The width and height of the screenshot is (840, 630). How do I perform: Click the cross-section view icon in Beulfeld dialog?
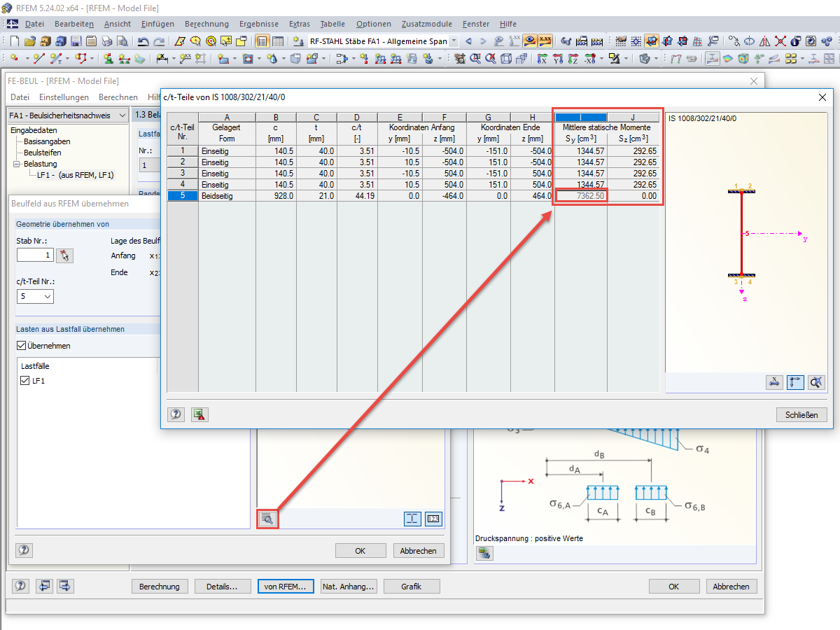click(x=412, y=519)
